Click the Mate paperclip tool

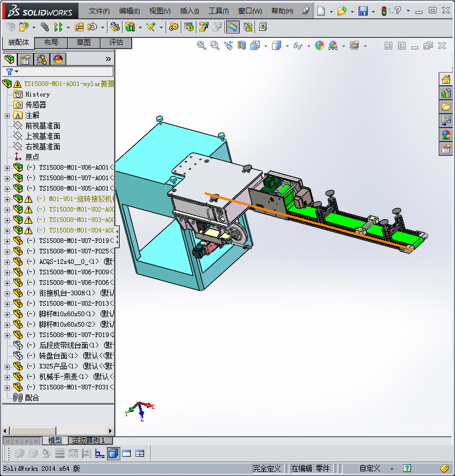(x=45, y=27)
